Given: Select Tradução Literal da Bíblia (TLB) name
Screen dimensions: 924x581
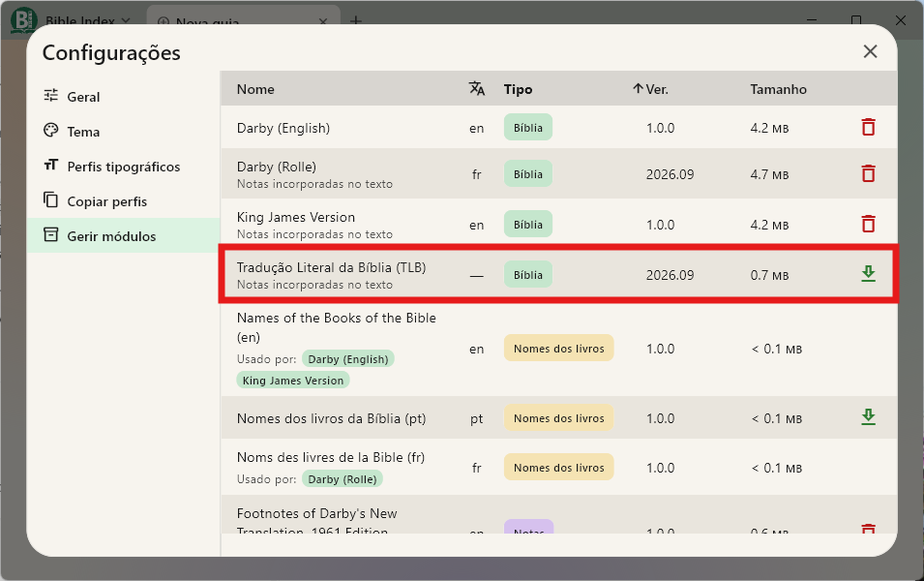Looking at the screenshot, I should [x=331, y=267].
